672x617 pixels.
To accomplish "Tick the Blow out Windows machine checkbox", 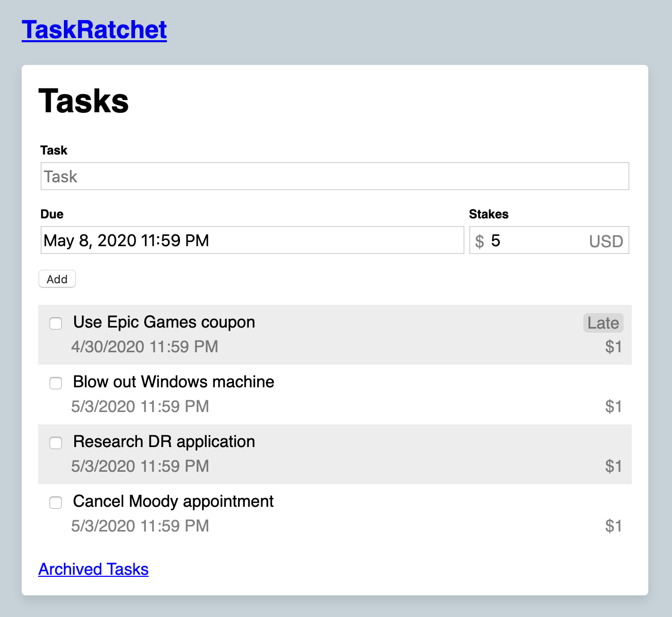I will [x=56, y=383].
